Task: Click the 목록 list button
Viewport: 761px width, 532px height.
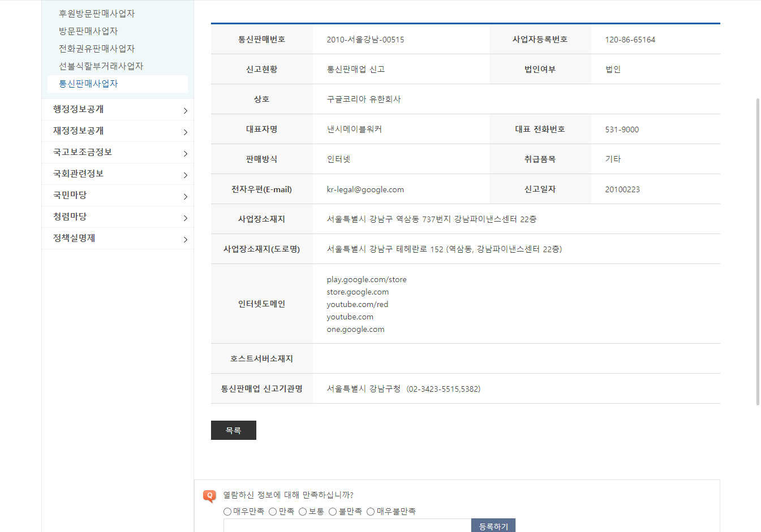Action: (x=234, y=430)
